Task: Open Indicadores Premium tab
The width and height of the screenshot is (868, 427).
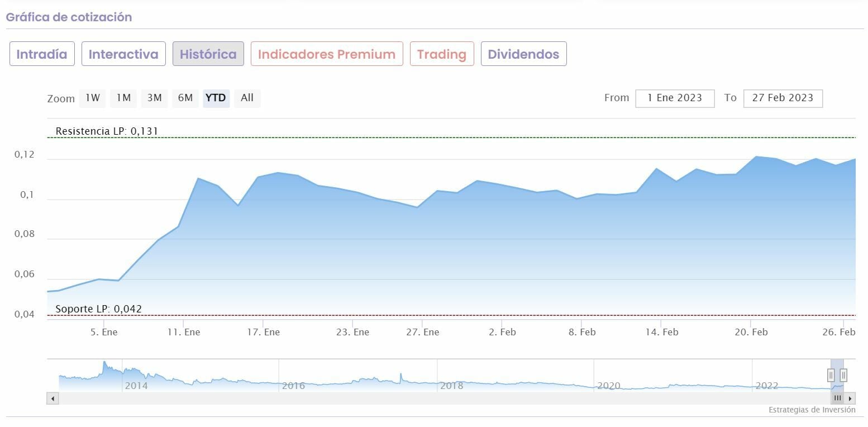Action: pyautogui.click(x=327, y=54)
